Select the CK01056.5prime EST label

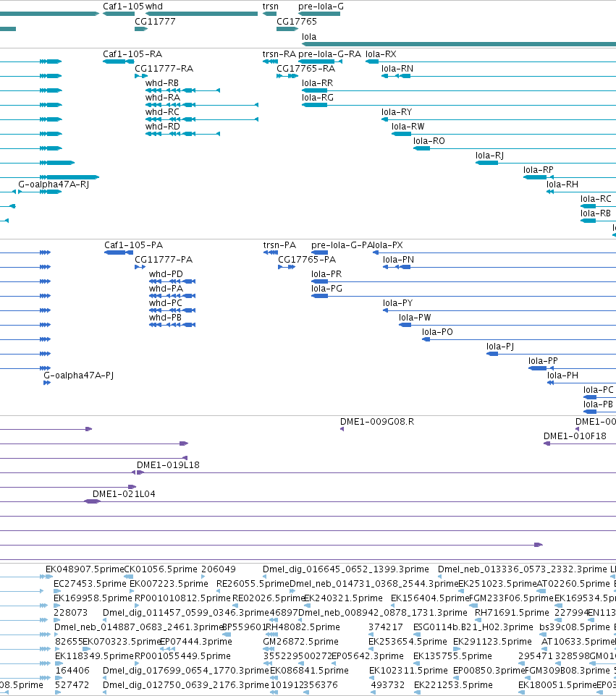161,569
